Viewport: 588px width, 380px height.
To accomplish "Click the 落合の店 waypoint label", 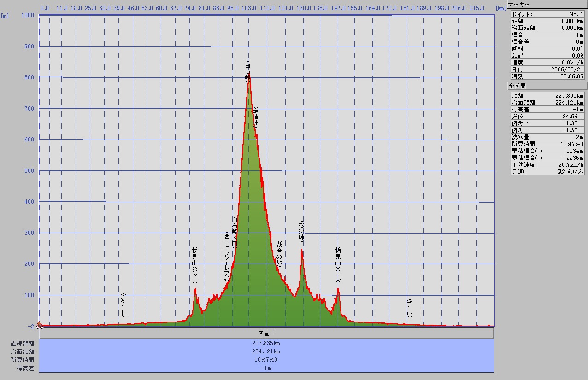I will pyautogui.click(x=279, y=253).
